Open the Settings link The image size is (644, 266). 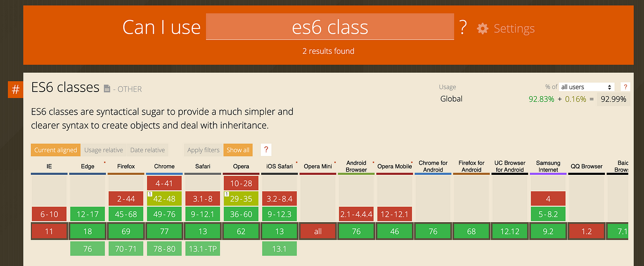(514, 29)
